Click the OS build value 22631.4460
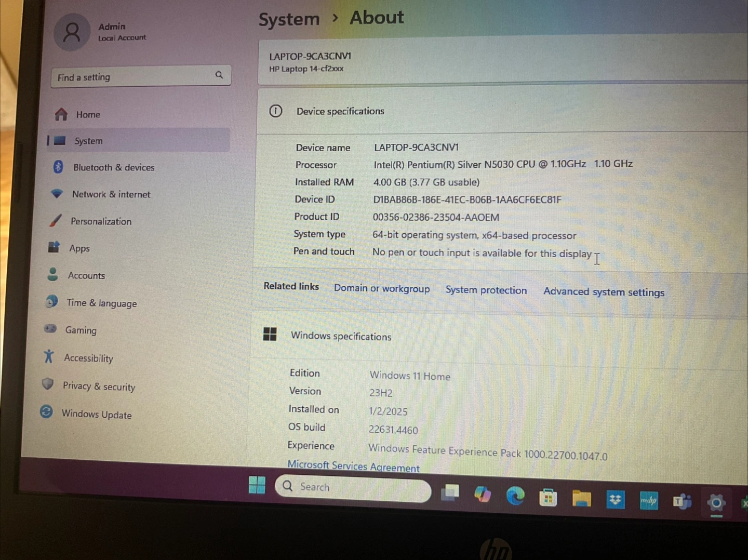Viewport: 748px width, 560px height. click(x=393, y=430)
